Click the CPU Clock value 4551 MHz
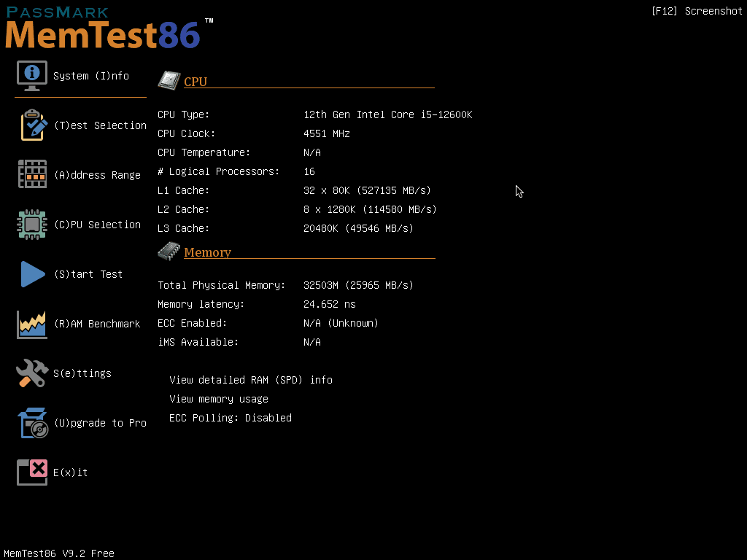Screen dimensions: 747x560 coord(327,134)
